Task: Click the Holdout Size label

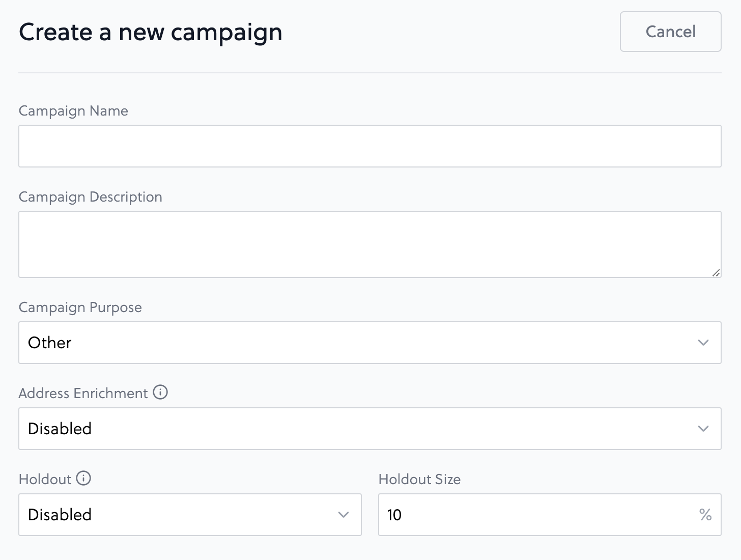Action: click(x=419, y=479)
